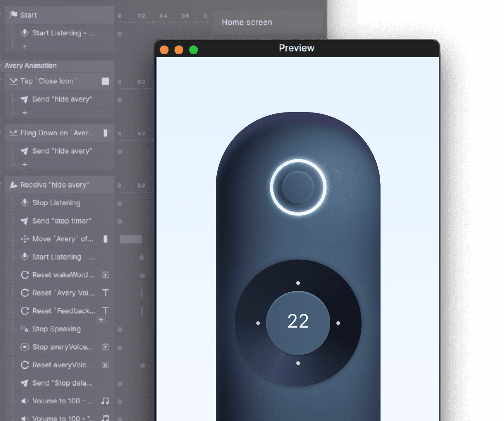The image size is (504, 421).
Task: Select the Receive "hide avery" trigger row
Action: 59,185
